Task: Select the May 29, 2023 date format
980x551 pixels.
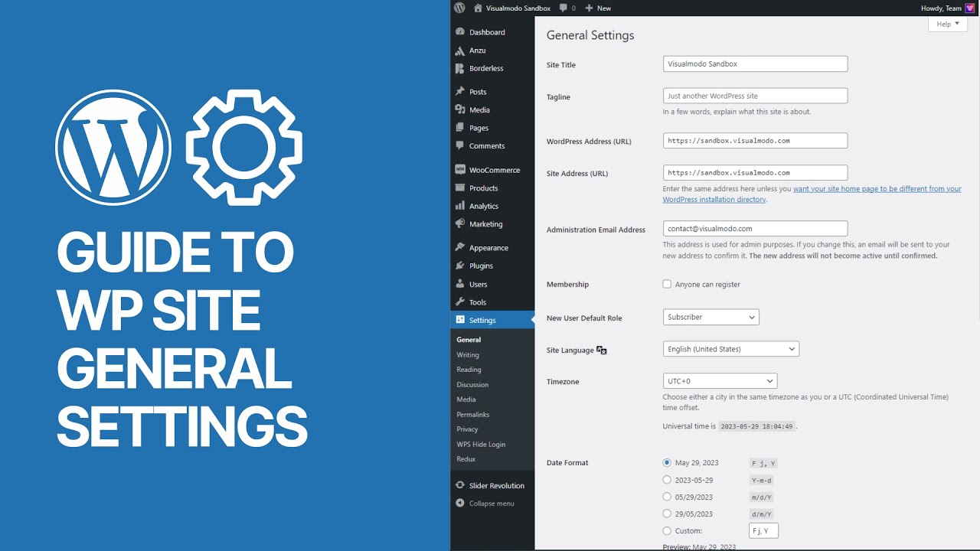Action: (x=667, y=463)
